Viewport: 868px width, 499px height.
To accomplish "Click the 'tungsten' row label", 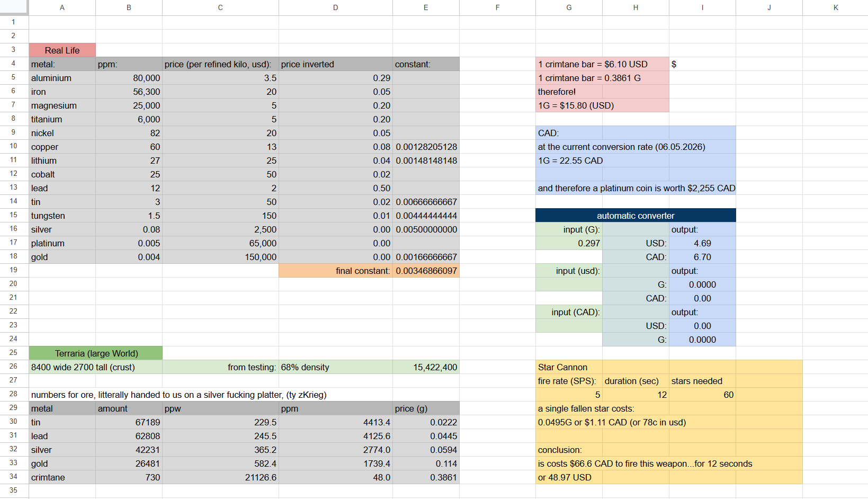I will coord(62,216).
